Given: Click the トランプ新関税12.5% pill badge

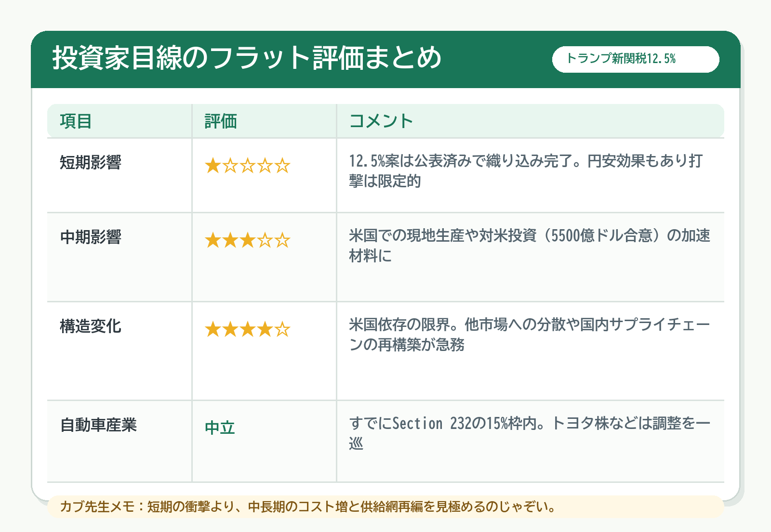Looking at the screenshot, I should tap(636, 59).
